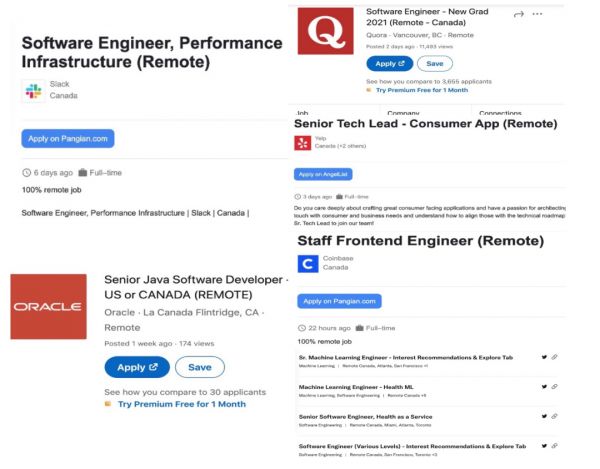Click the Quora logo thumbnail

coord(325,32)
